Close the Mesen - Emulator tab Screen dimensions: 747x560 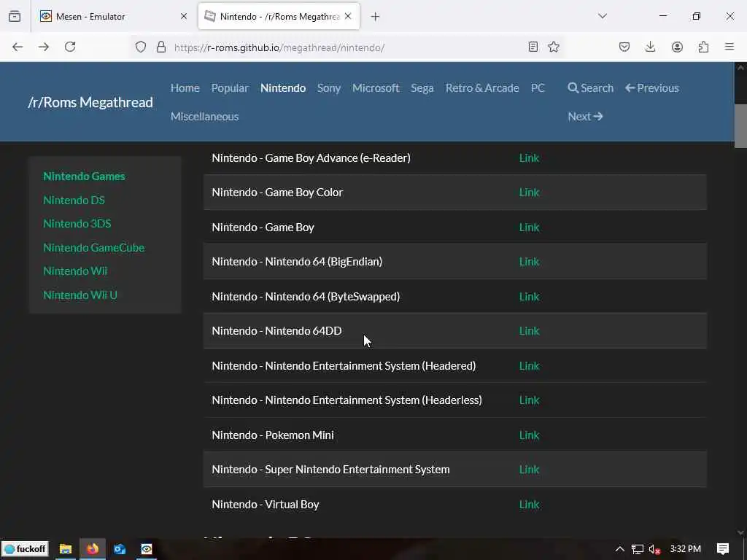coord(184,16)
